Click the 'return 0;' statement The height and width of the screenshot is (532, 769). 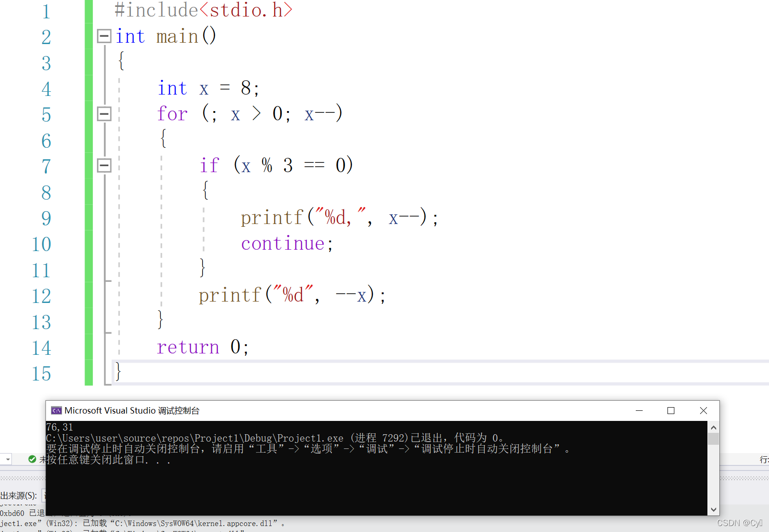click(203, 347)
